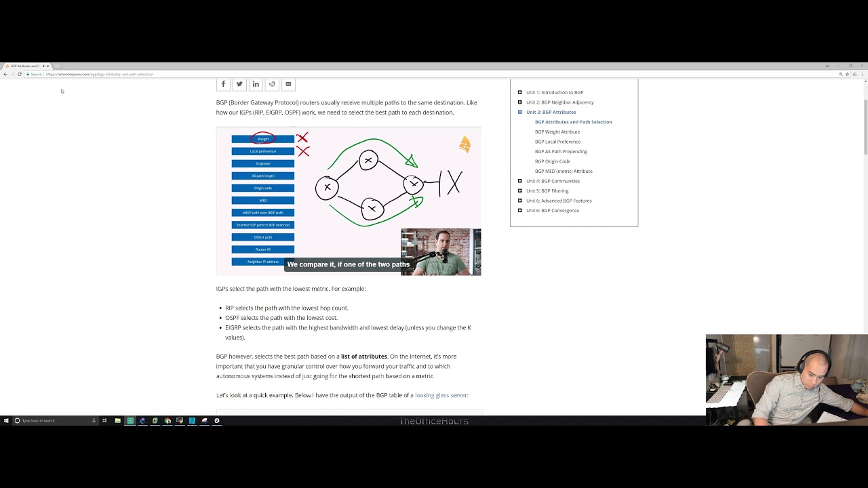Click the last white circular taskbar icon
The height and width of the screenshot is (488, 868).
tap(217, 420)
